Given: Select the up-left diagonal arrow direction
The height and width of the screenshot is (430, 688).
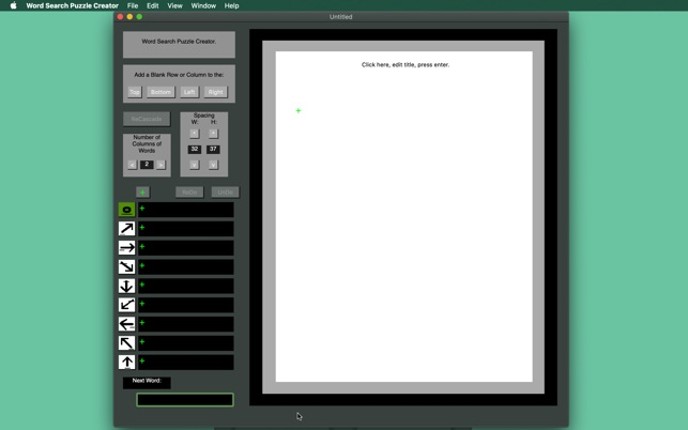Looking at the screenshot, I should pos(127,343).
